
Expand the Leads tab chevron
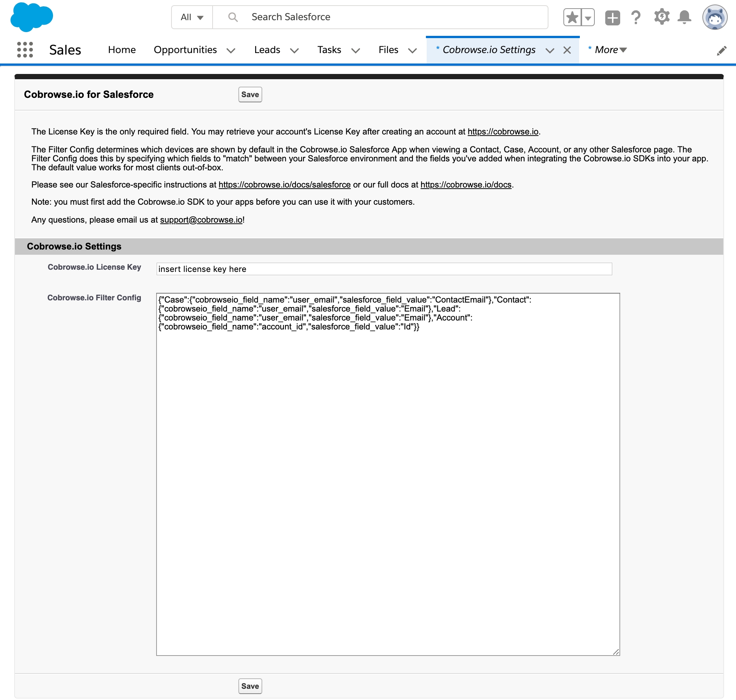(x=294, y=50)
